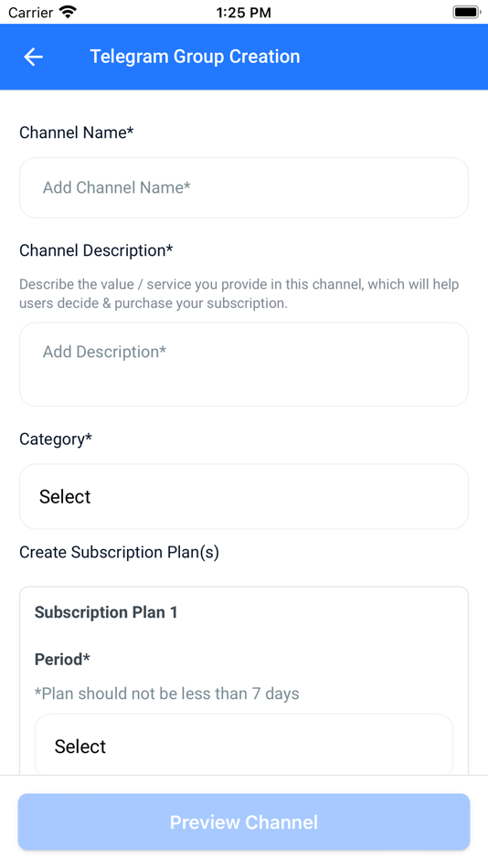This screenshot has height=868, width=488.
Task: Tap the Channel Name* label
Action: [77, 132]
